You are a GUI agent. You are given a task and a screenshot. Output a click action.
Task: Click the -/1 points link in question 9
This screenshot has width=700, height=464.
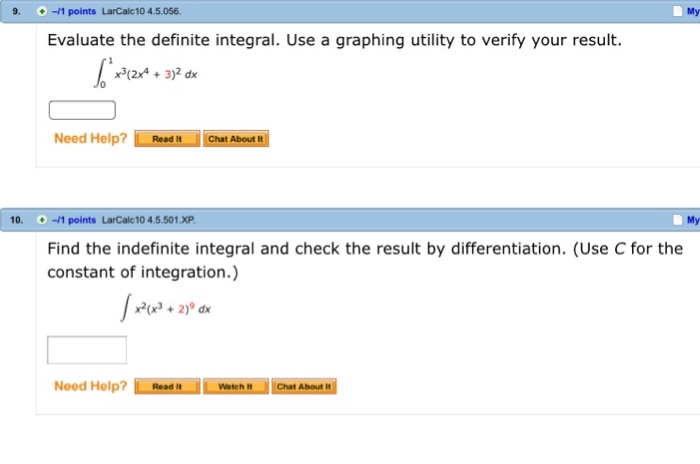pos(74,12)
